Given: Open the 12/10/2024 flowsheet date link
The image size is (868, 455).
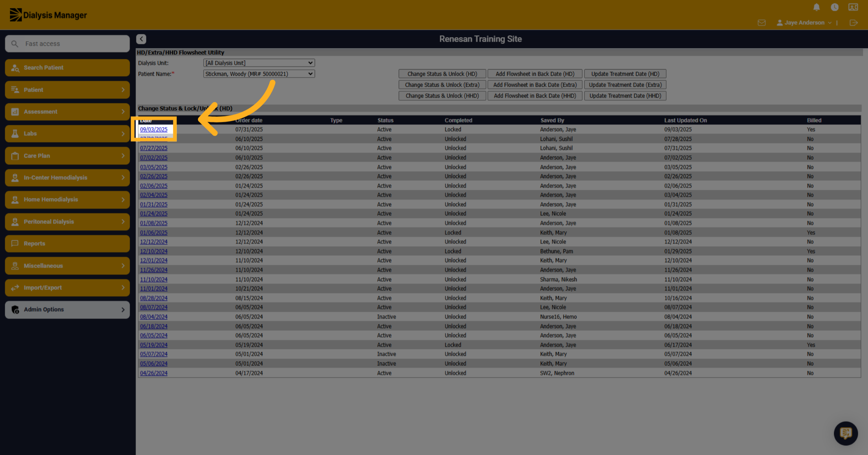Looking at the screenshot, I should click(154, 251).
